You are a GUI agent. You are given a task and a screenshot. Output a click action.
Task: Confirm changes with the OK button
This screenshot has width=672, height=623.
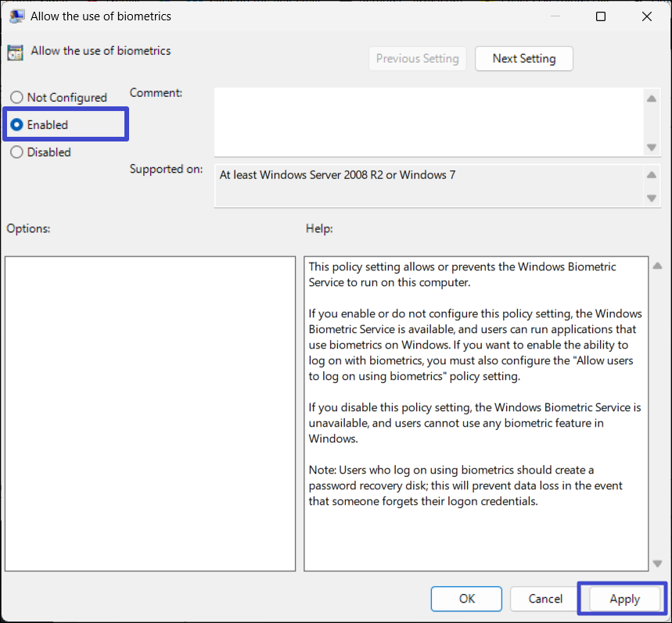(467, 599)
